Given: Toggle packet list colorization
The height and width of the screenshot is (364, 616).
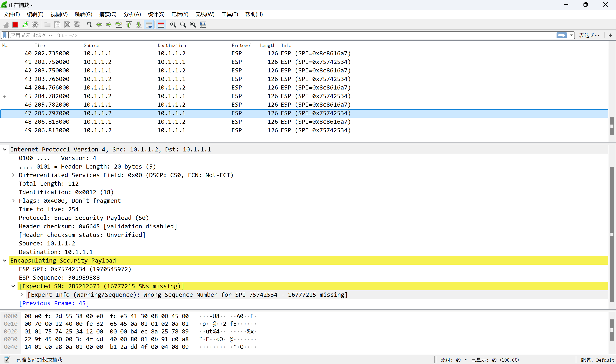Looking at the screenshot, I should [x=161, y=25].
